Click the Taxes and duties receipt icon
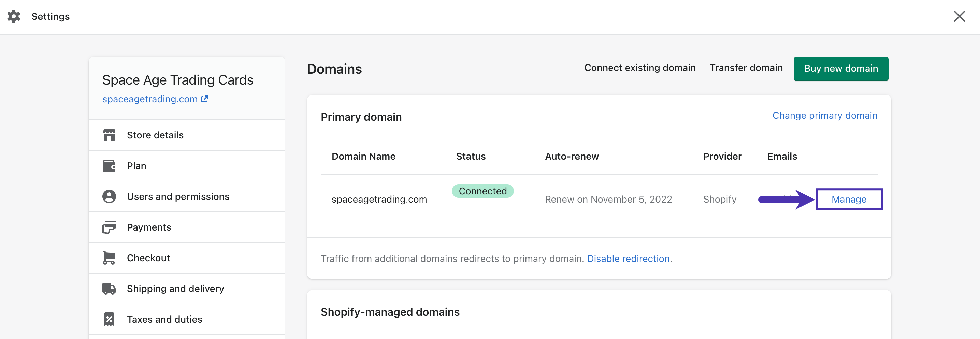Screen dimensions: 980x339 click(x=109, y=319)
